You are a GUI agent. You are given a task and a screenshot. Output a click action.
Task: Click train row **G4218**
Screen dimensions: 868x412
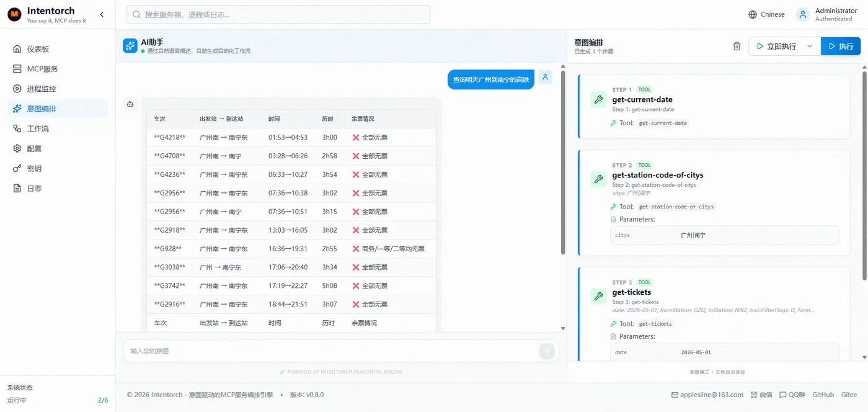click(291, 137)
